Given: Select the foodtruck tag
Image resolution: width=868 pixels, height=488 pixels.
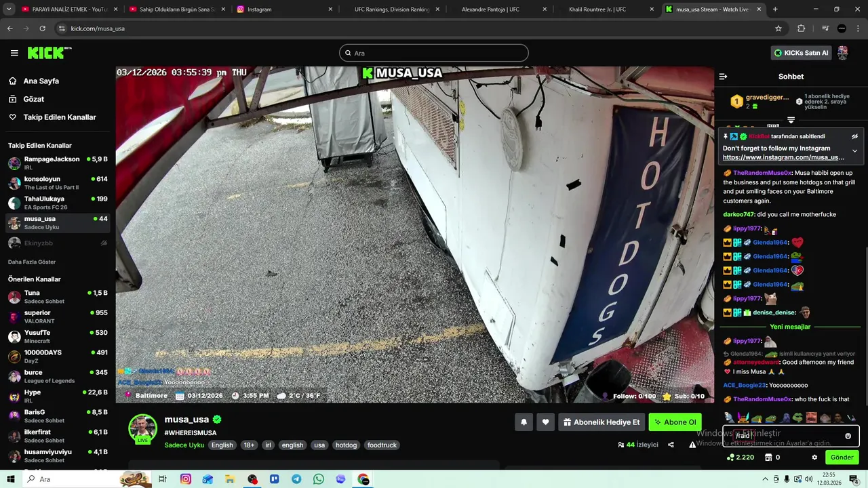Looking at the screenshot, I should click(x=382, y=445).
